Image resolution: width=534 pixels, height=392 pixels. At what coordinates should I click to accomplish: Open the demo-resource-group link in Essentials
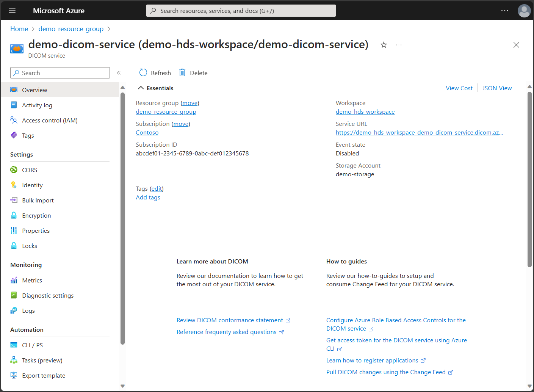166,112
